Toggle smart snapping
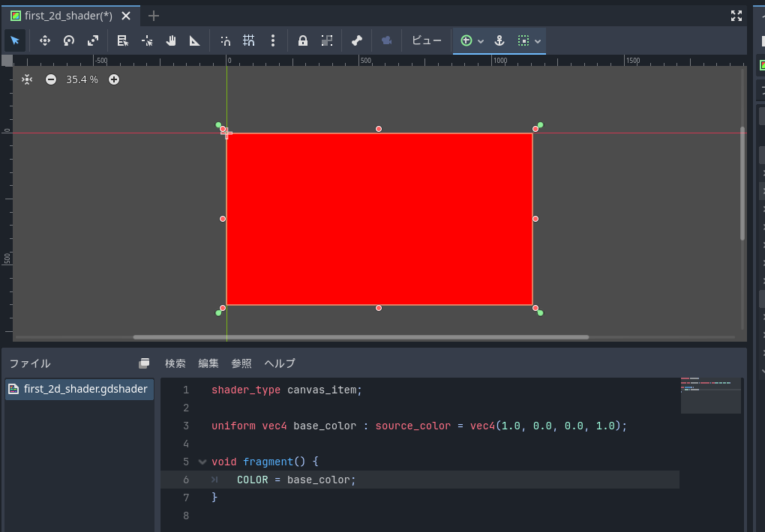 225,40
